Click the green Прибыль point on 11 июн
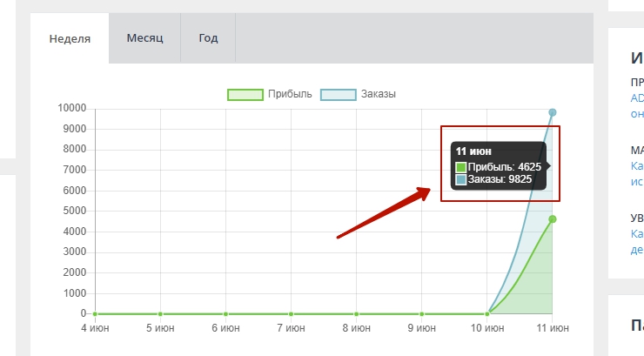This screenshot has width=644, height=356. pos(553,219)
